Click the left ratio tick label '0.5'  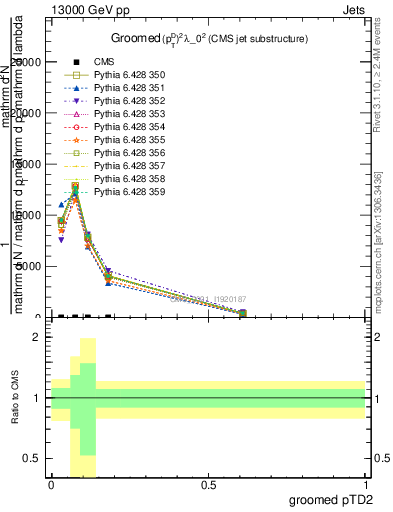[30, 458]
